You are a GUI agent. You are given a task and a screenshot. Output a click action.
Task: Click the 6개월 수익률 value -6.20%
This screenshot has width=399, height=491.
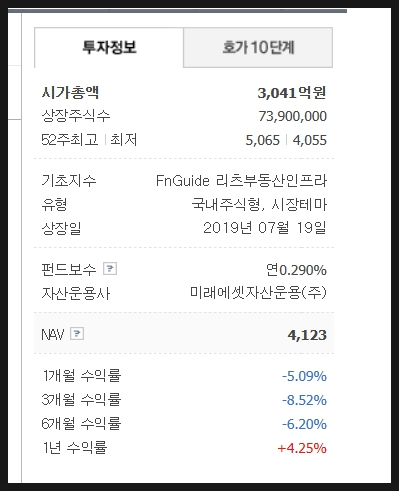click(304, 424)
